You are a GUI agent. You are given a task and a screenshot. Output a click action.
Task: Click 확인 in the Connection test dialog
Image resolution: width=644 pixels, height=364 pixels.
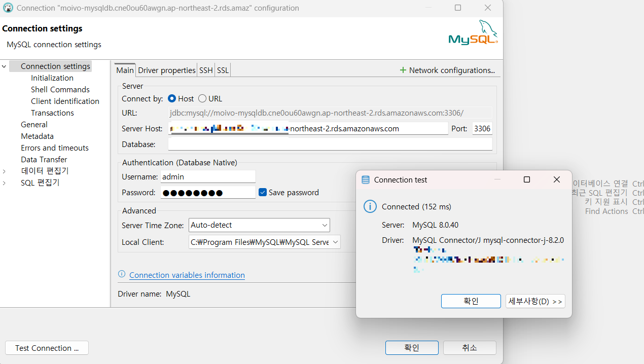[x=471, y=301]
